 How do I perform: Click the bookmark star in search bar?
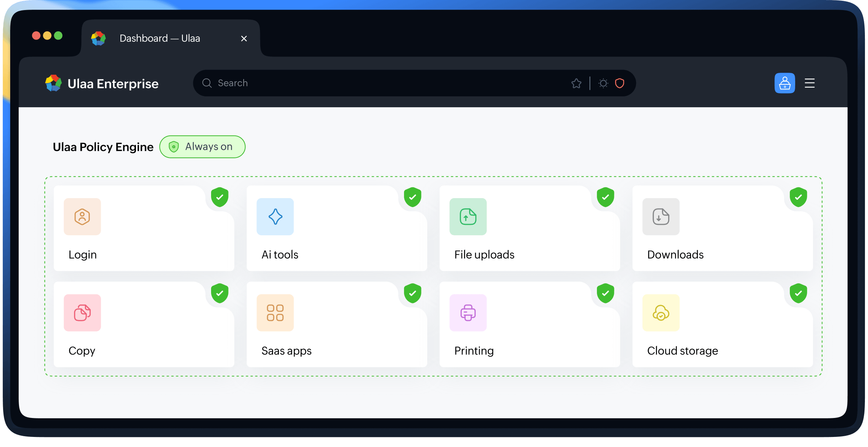[576, 83]
